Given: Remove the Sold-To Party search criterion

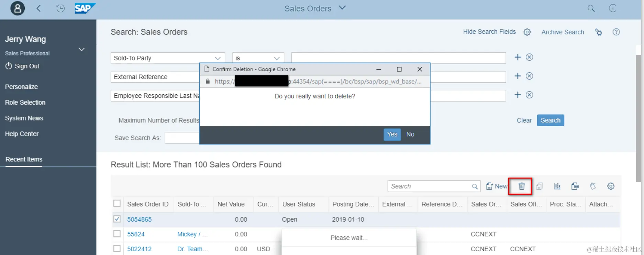Looking at the screenshot, I should coord(530,57).
